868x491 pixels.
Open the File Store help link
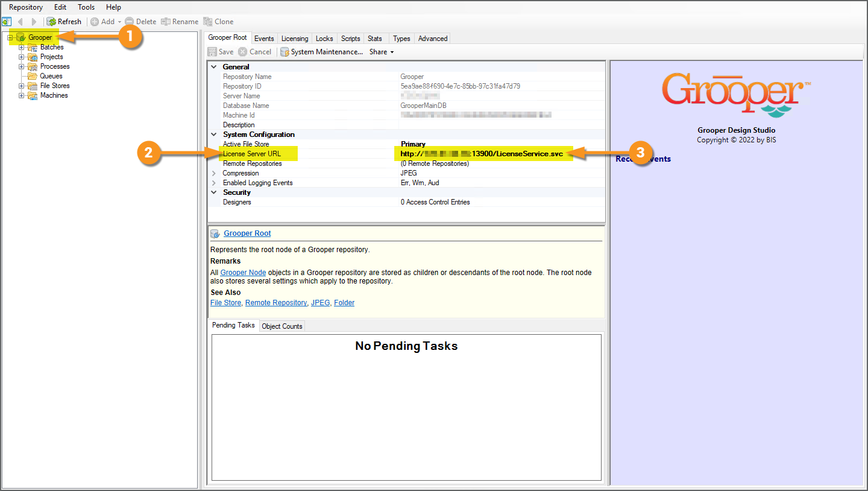point(225,303)
